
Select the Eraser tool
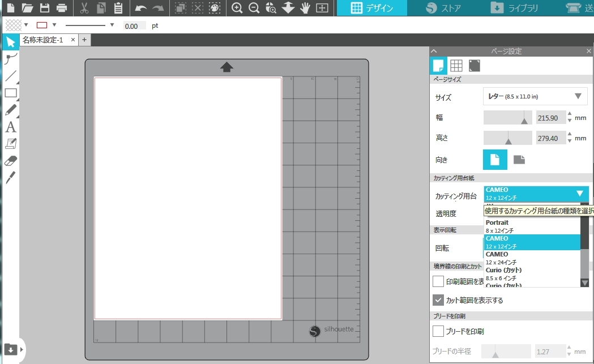click(x=10, y=161)
